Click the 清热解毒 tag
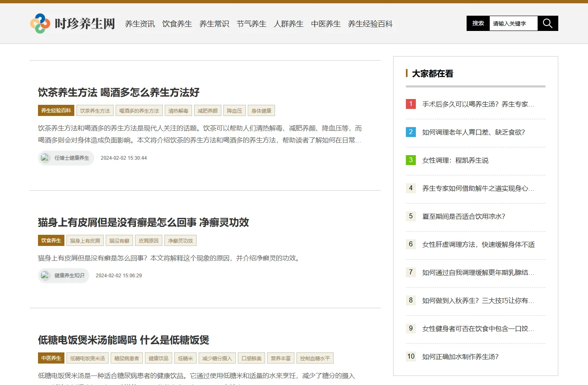This screenshot has width=588, height=385. 178,111
